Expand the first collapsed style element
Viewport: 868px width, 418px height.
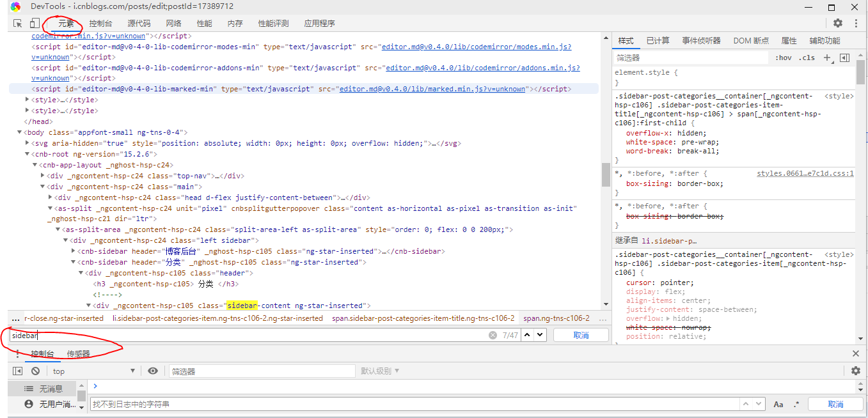[27, 100]
